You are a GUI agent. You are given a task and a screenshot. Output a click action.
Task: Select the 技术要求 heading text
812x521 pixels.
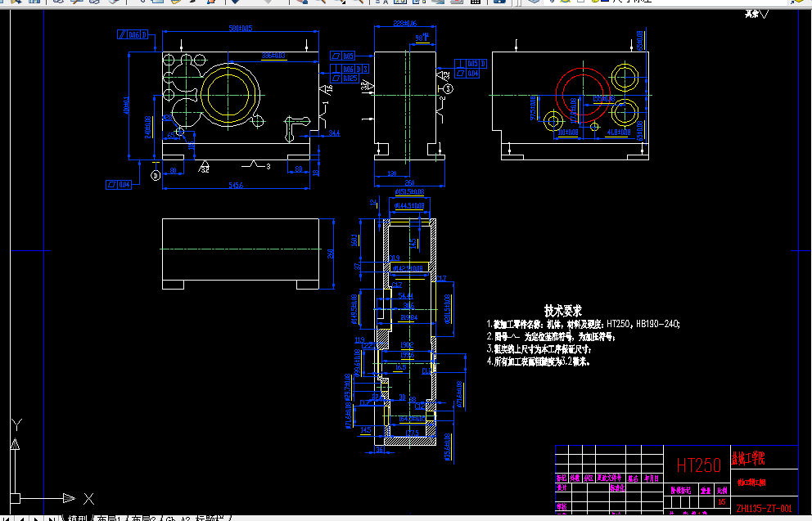tap(563, 311)
